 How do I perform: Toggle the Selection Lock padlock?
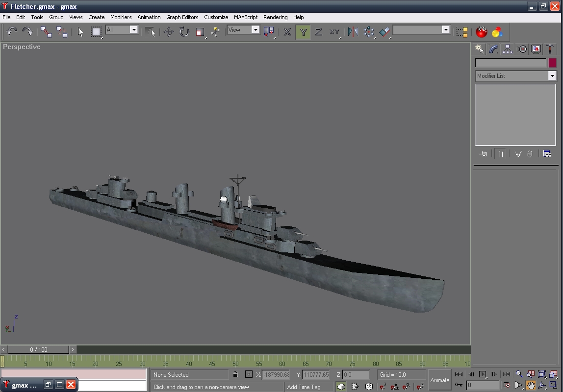[x=235, y=374]
